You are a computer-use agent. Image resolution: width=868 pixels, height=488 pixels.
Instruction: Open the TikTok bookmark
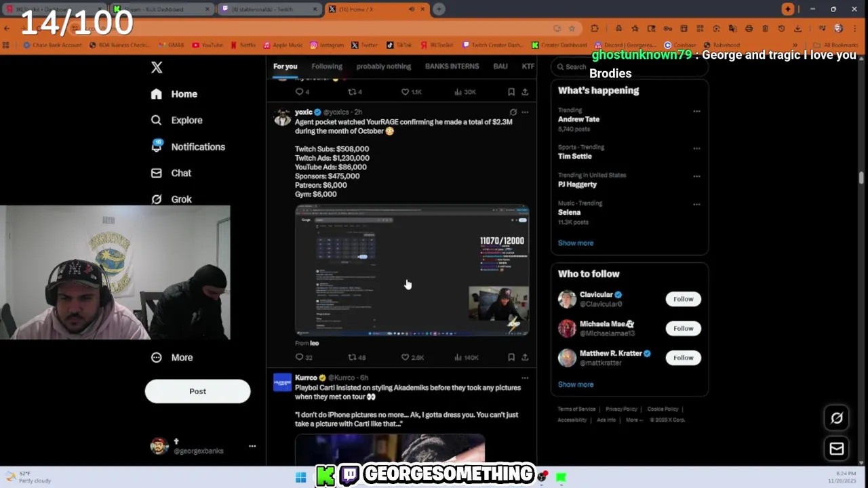coord(399,45)
